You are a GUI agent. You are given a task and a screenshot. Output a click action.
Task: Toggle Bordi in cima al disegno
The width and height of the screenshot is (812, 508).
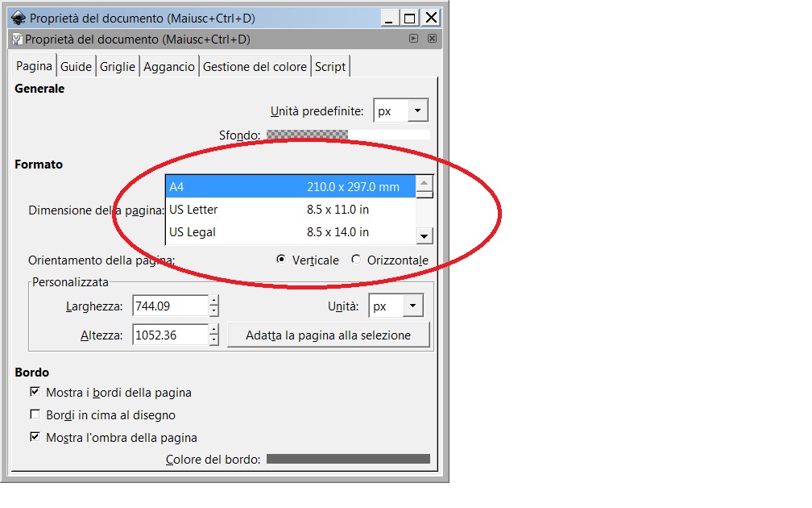point(35,415)
